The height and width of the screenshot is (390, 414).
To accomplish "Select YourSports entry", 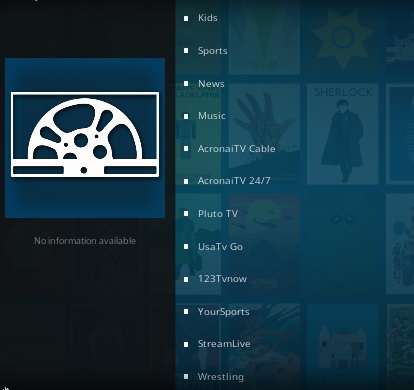I will 224,312.
